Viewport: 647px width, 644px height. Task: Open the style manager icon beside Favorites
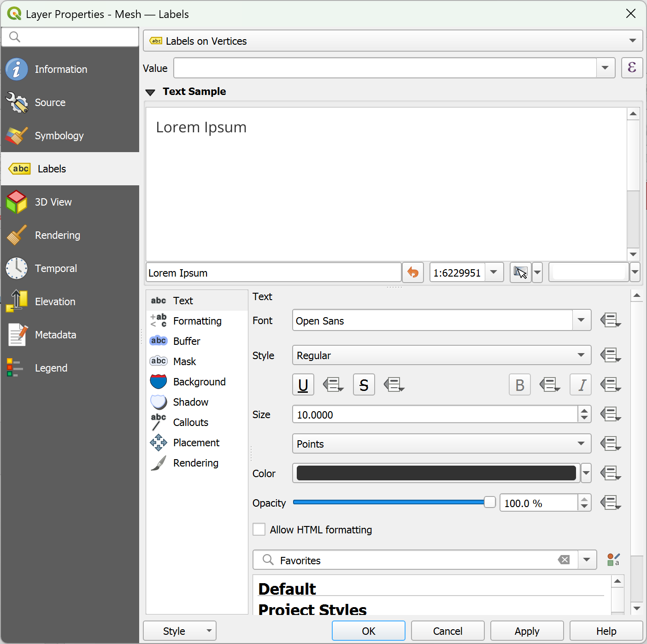tap(613, 560)
